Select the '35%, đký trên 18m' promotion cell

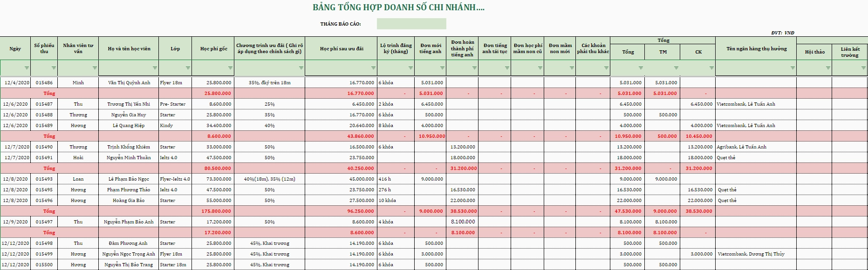tap(269, 82)
